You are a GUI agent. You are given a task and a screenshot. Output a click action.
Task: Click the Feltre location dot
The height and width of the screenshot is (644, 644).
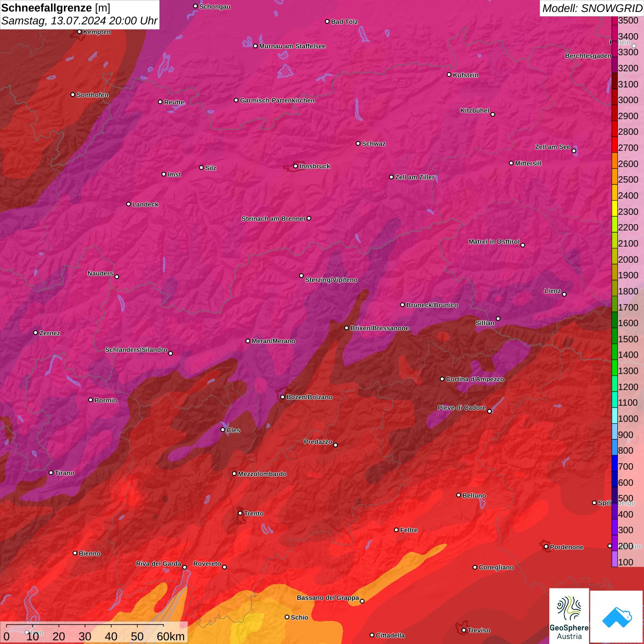tap(396, 530)
